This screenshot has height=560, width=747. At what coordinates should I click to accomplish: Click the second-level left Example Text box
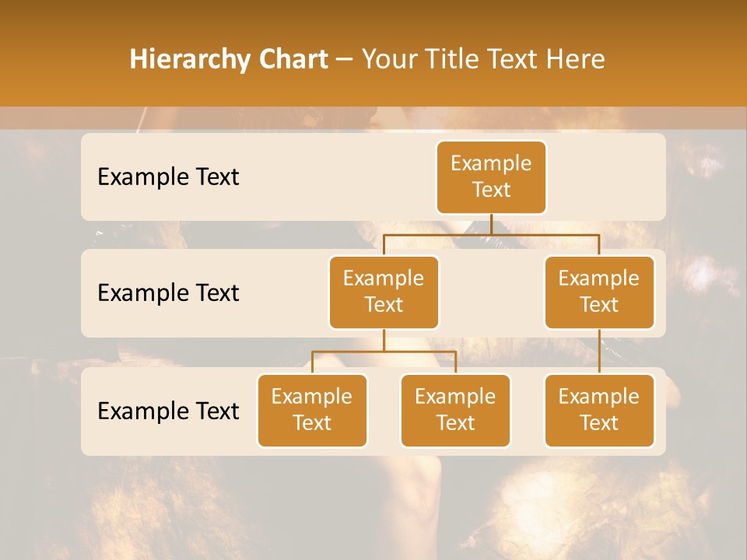coord(384,292)
